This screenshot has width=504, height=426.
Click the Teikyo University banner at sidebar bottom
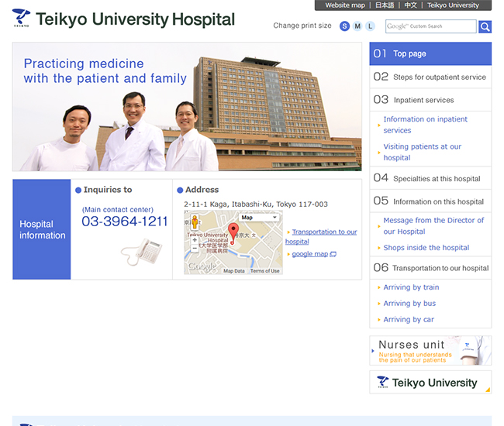pos(430,382)
